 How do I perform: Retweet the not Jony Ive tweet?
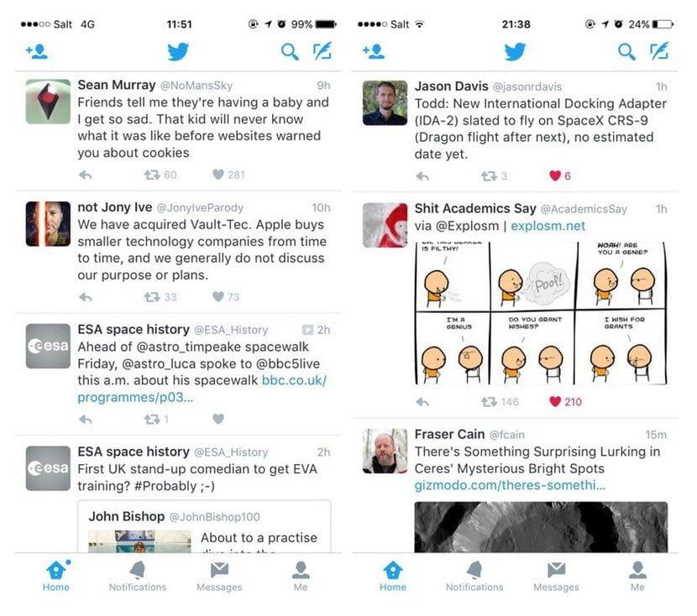(152, 297)
